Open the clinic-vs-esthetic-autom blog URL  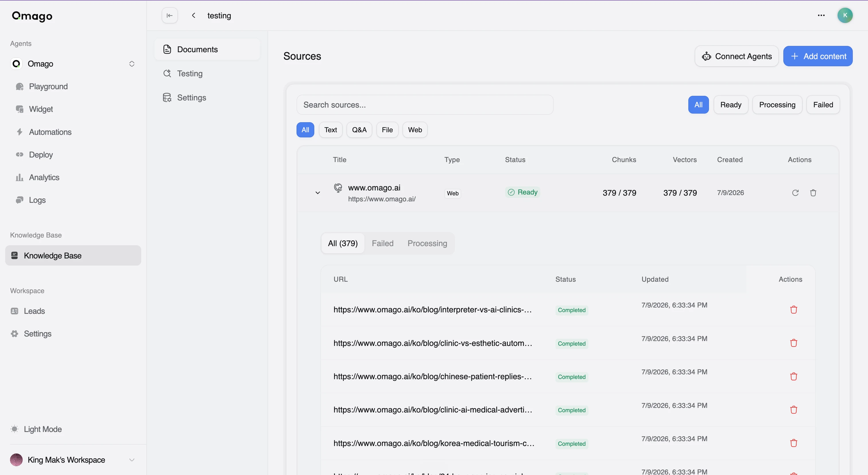click(433, 343)
